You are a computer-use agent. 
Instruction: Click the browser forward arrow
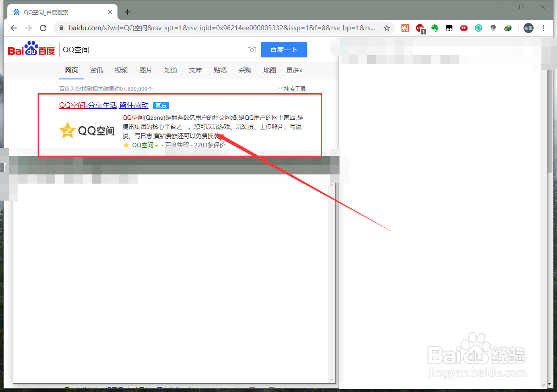click(x=28, y=28)
